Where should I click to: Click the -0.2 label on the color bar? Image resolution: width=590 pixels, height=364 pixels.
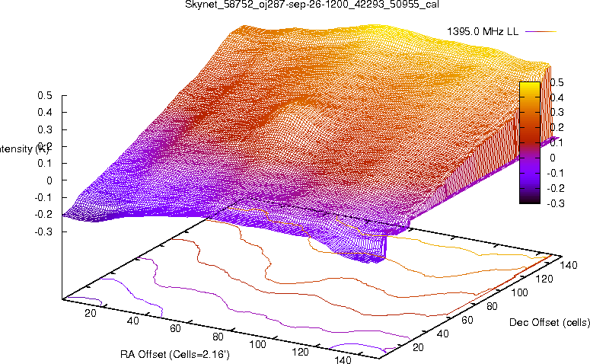click(x=556, y=188)
